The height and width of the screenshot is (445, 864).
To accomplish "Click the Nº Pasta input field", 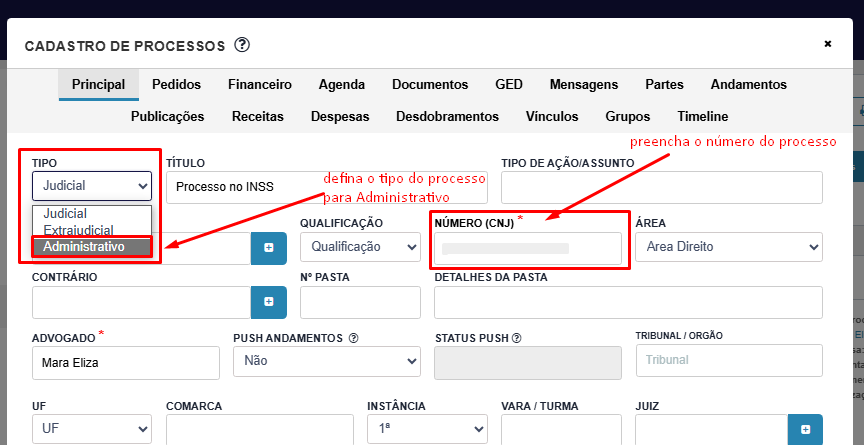I will click(x=360, y=302).
